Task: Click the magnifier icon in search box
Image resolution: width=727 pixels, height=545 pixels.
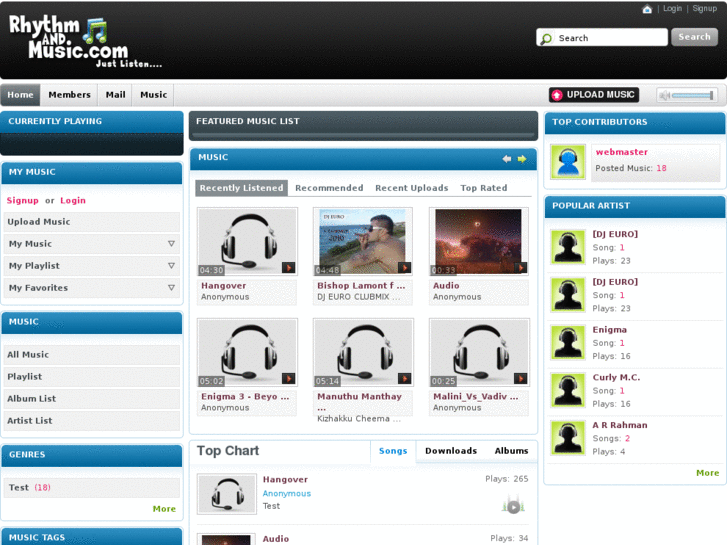Action: (547, 38)
